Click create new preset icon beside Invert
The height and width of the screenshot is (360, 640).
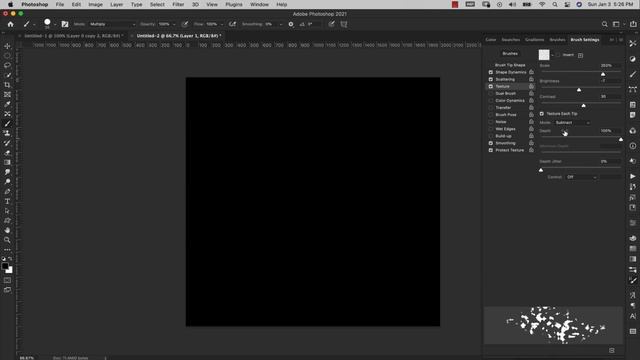coord(580,55)
